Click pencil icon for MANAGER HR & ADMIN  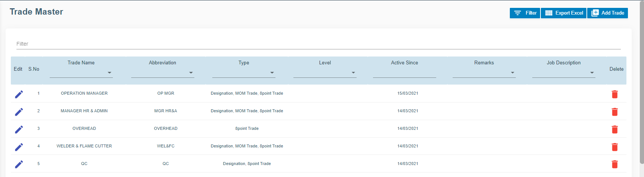coord(19,112)
